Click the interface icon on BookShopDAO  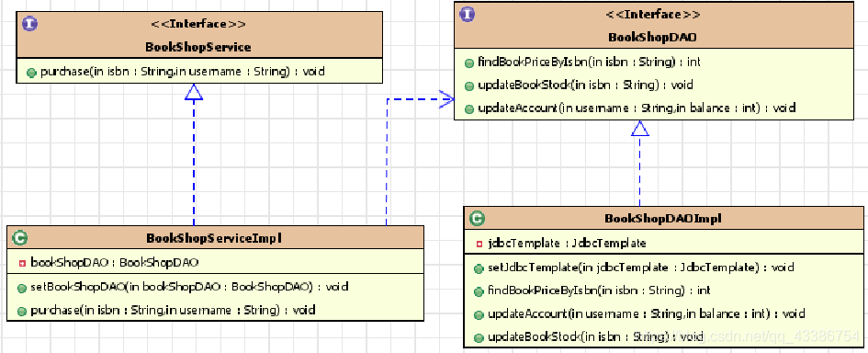coord(468,14)
